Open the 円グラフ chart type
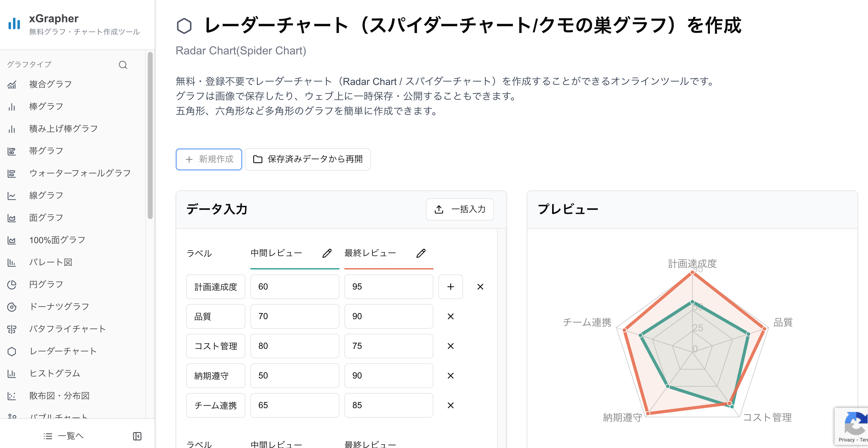This screenshot has width=868, height=448. pos(46,285)
